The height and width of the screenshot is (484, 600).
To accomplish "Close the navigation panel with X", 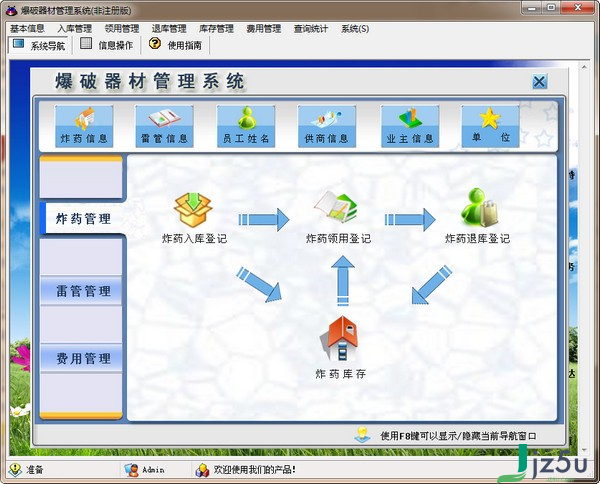I will (540, 81).
